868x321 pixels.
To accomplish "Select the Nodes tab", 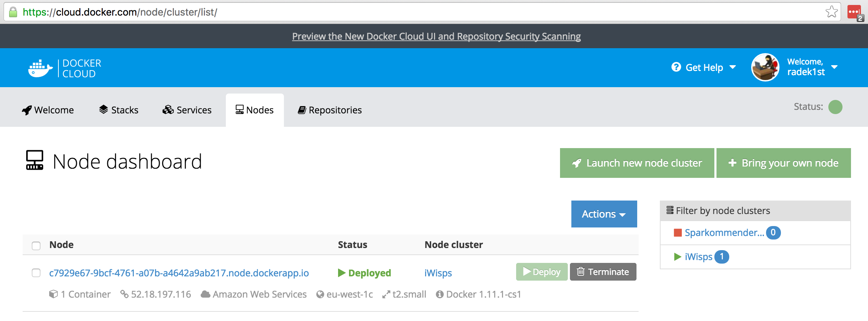I will coord(255,110).
